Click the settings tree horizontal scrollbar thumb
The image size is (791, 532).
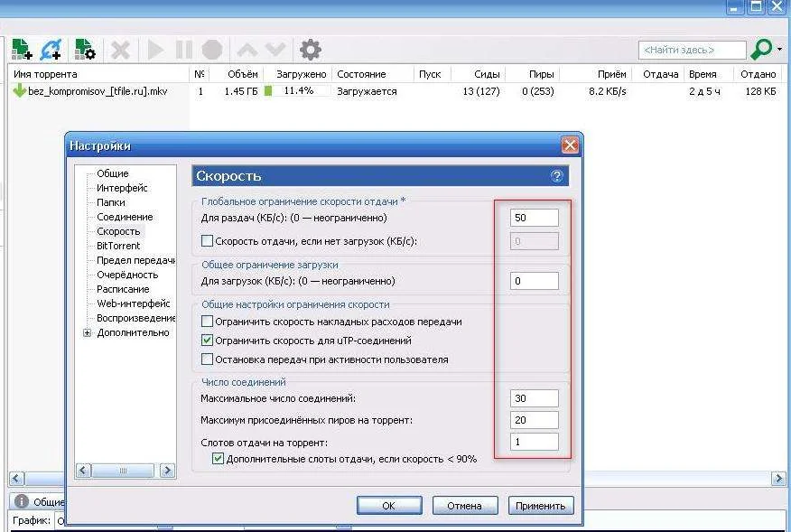(x=123, y=471)
